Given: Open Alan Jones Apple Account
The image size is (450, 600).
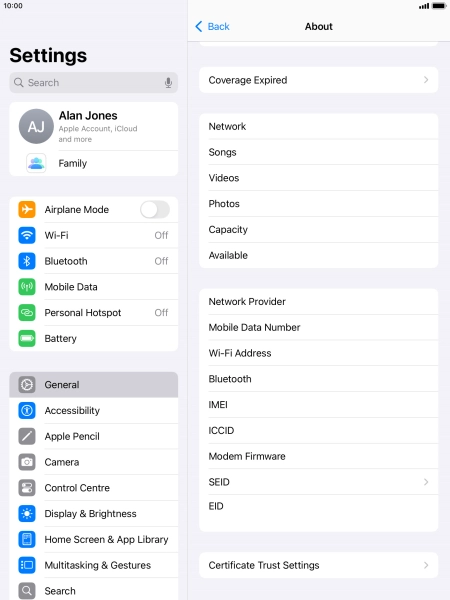Looking at the screenshot, I should 94,127.
